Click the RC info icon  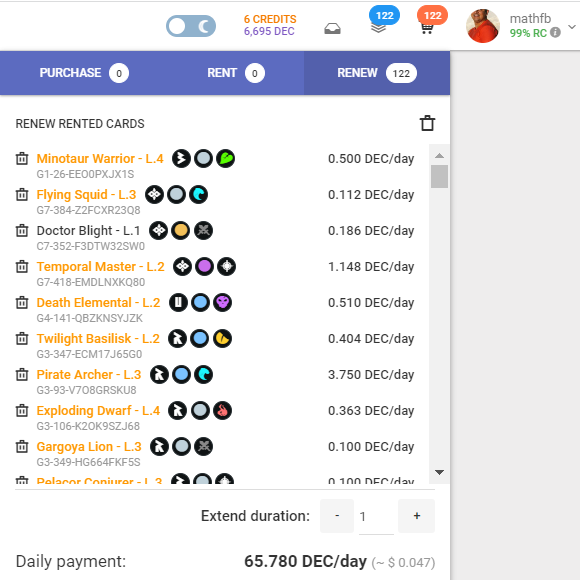555,33
